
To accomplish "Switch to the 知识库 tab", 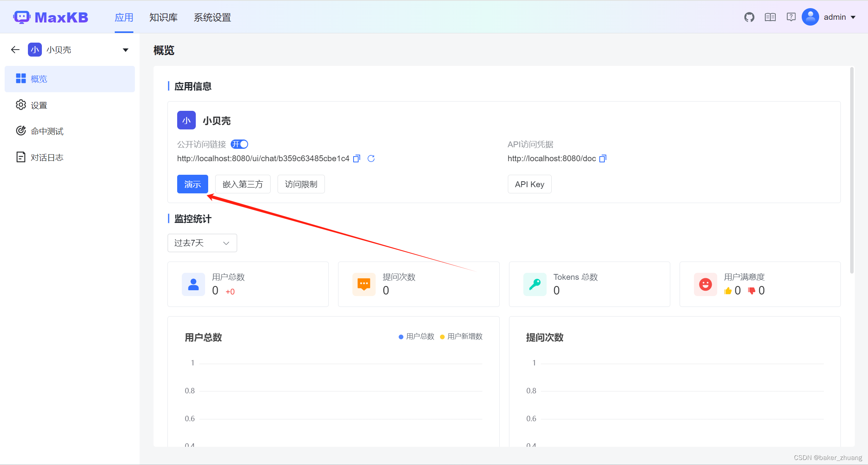I will point(163,17).
